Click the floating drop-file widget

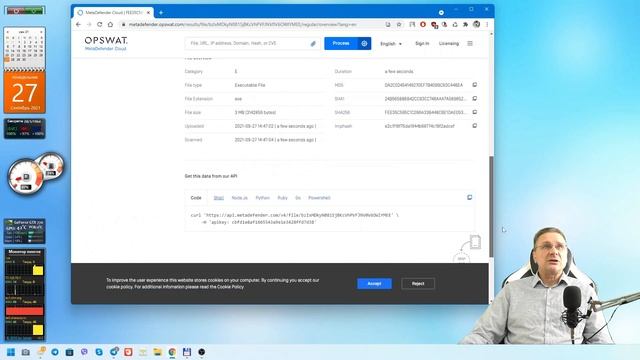tap(468, 249)
